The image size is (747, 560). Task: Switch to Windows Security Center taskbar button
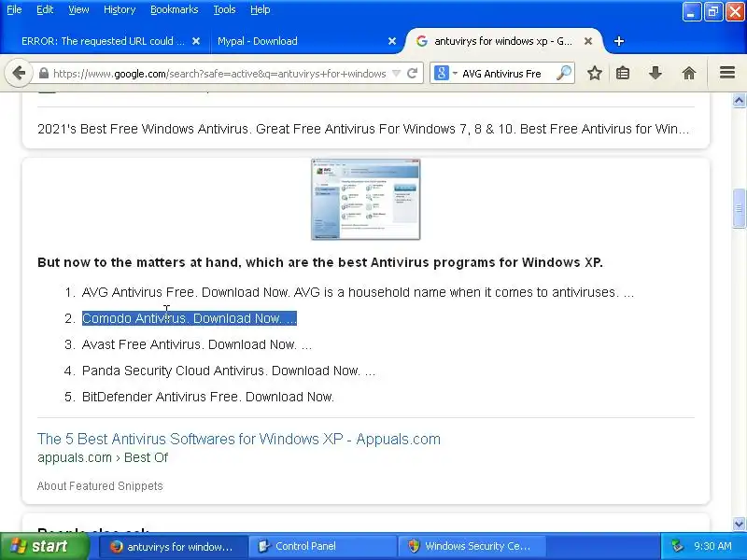click(x=472, y=546)
